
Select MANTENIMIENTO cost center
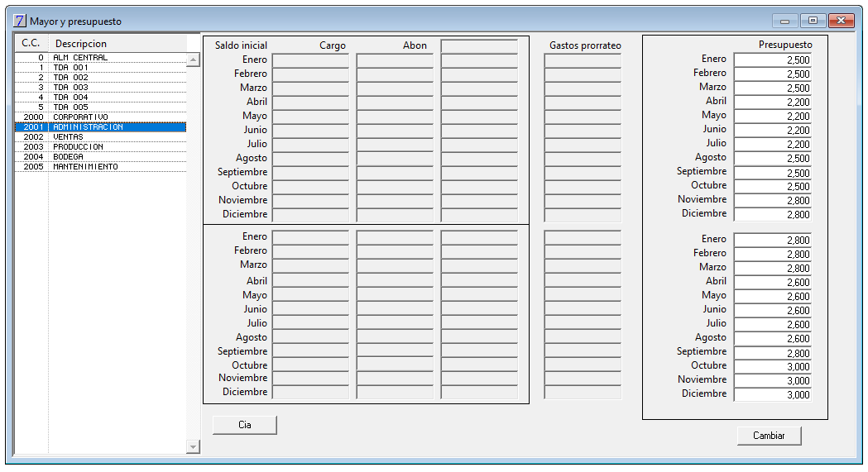(100, 167)
